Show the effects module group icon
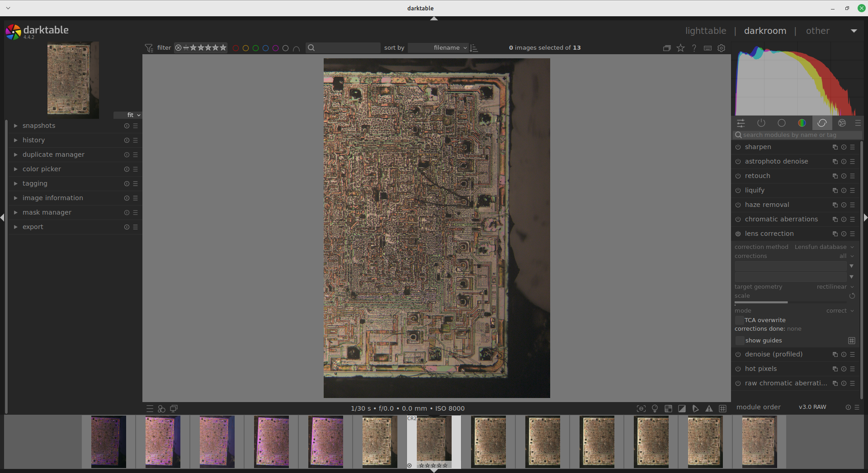This screenshot has width=868, height=473. pos(842,123)
